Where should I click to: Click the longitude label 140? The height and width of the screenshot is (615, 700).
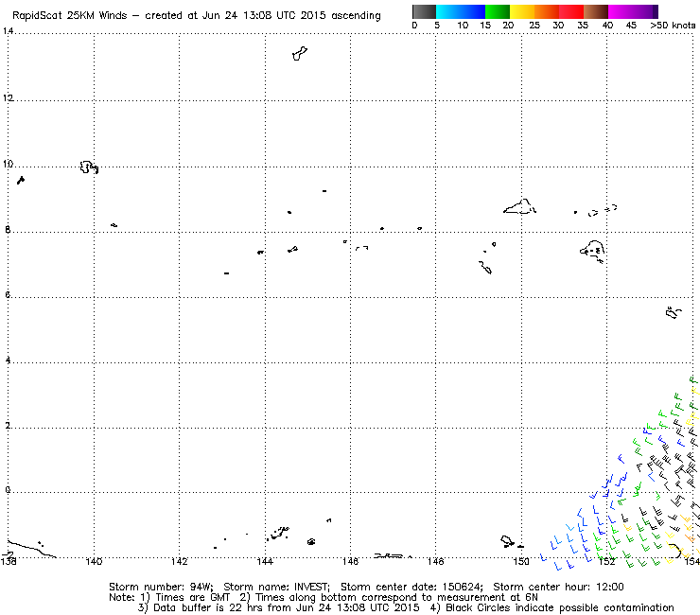tap(94, 561)
